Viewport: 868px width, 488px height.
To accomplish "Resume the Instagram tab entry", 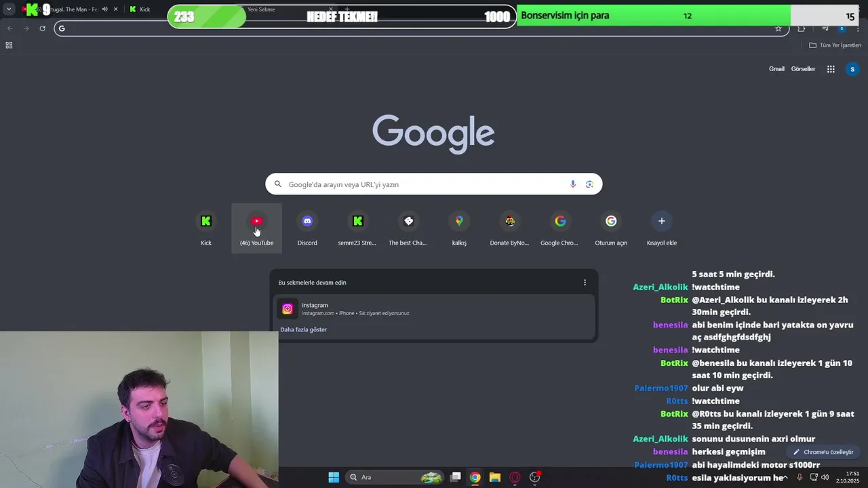I will 434,309.
